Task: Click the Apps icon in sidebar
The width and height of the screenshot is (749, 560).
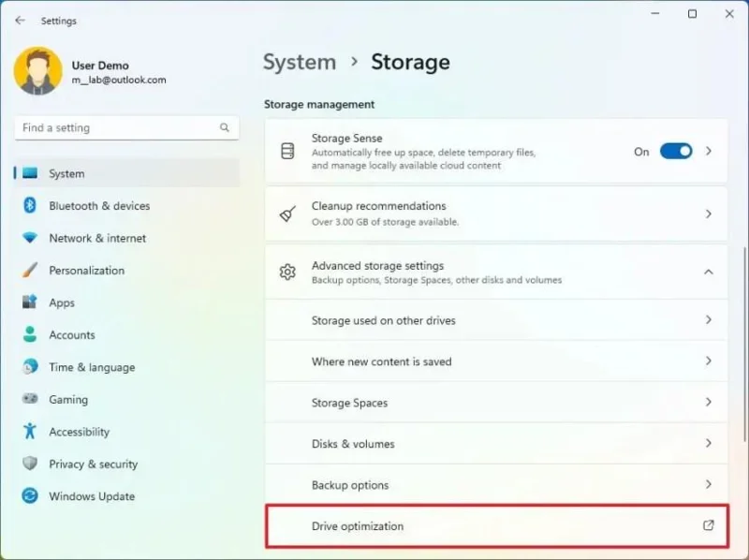Action: point(30,302)
